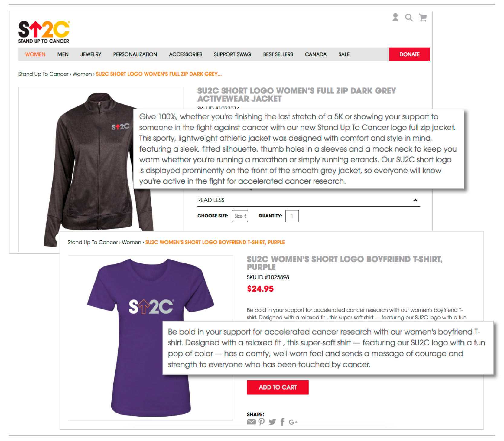The height and width of the screenshot is (441, 504).
Task: Open the Sale menu item
Action: 344,54
